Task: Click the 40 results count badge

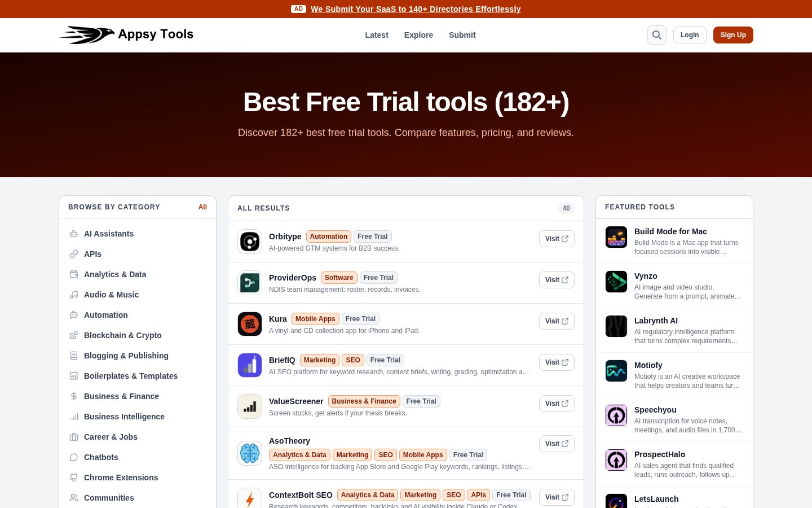Action: [566, 208]
